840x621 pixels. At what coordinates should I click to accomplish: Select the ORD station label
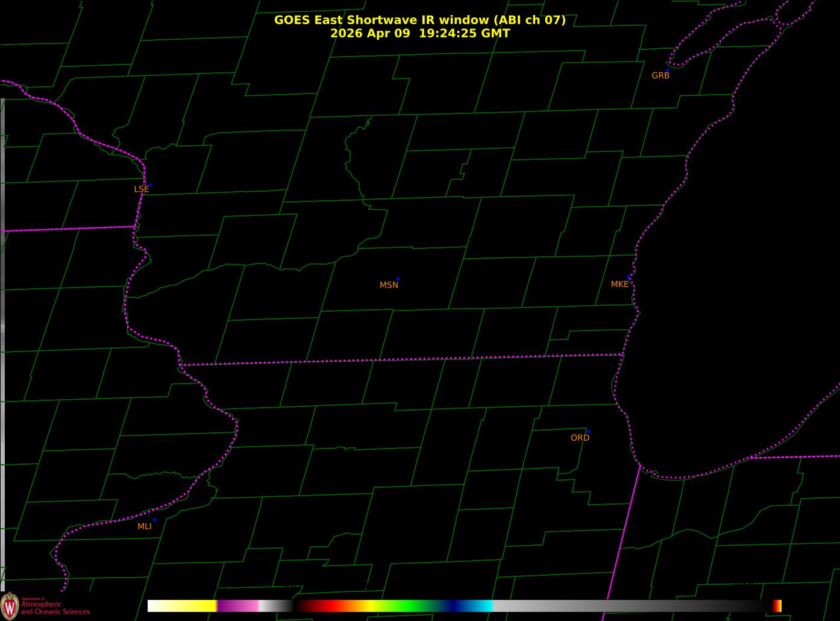click(x=580, y=438)
